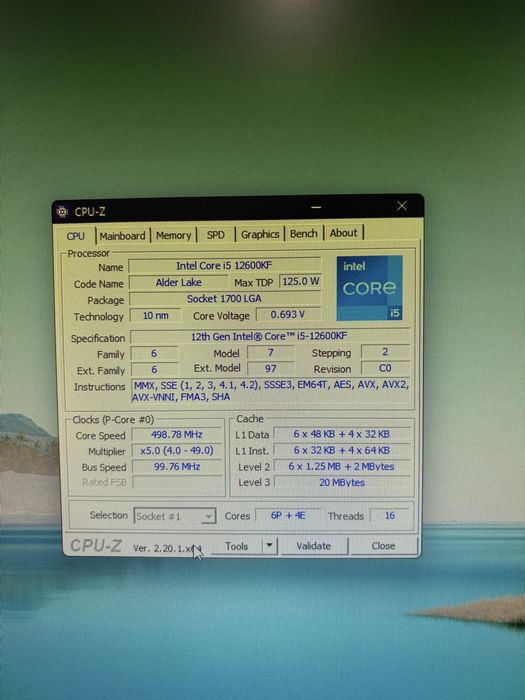Click the Intel Core i5 logo badge
The width and height of the screenshot is (525, 700).
(x=370, y=288)
